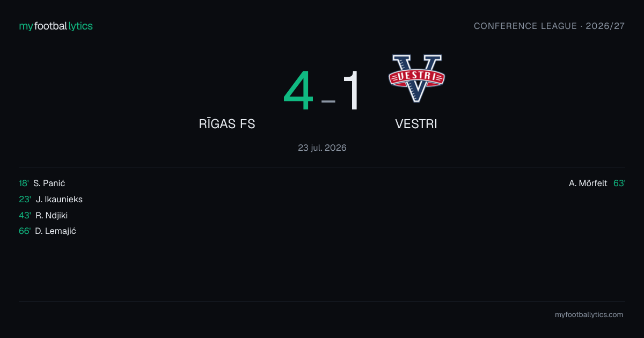
Task: Click scorer D. Lemajić
Action: (55, 231)
